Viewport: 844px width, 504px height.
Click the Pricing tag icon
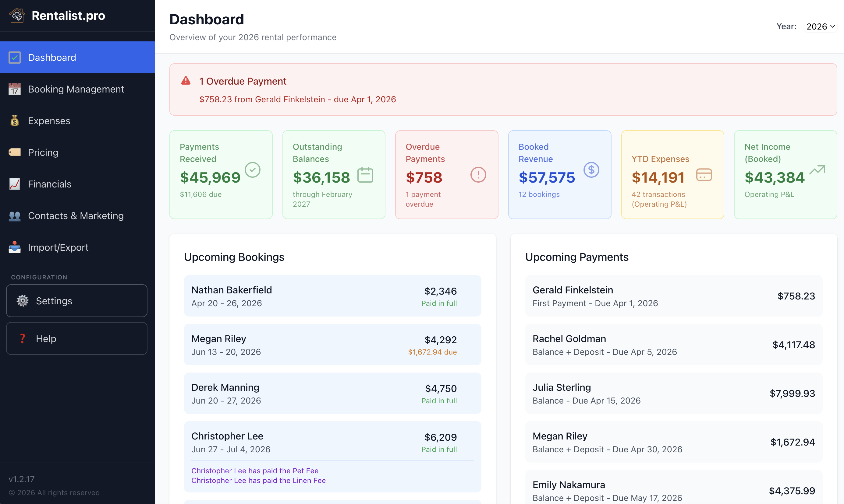pyautogui.click(x=14, y=152)
